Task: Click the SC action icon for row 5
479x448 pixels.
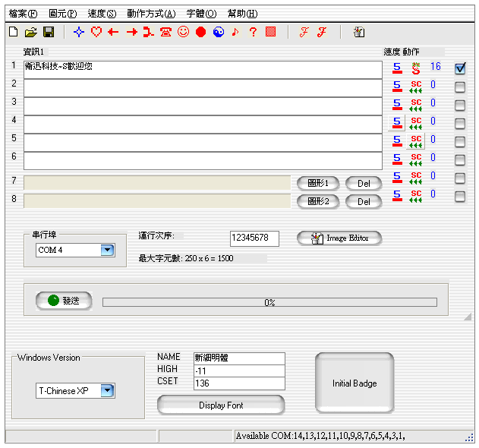Action: 416,141
